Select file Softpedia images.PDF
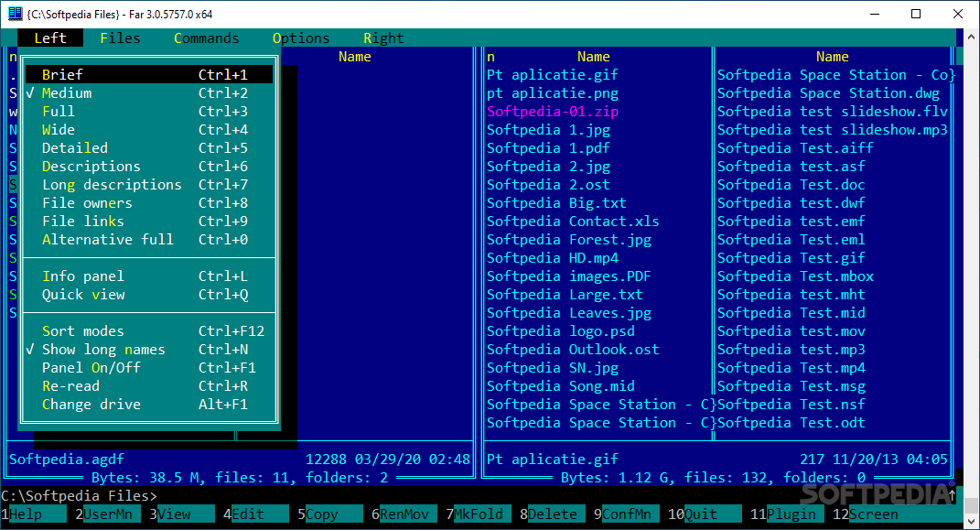The image size is (980, 530). click(569, 276)
